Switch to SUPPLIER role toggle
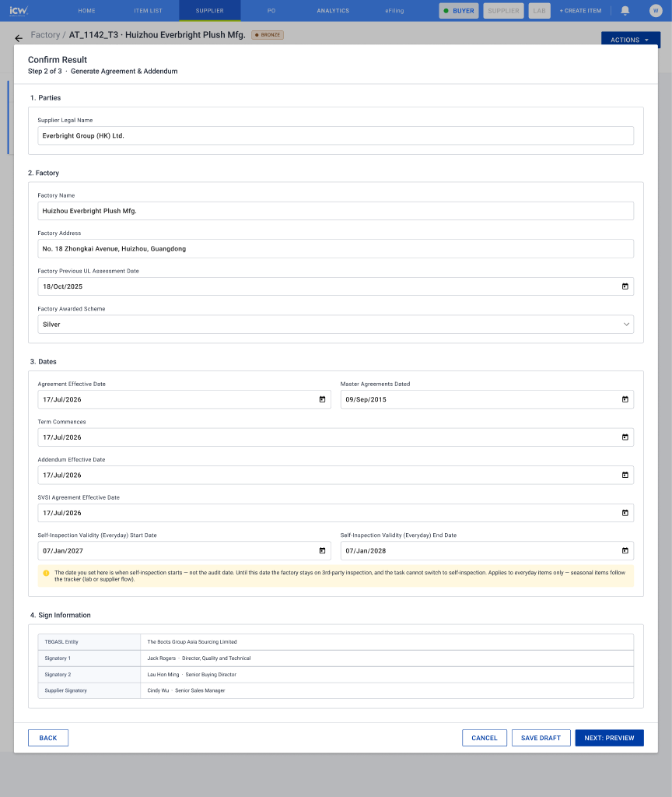672x797 pixels. pos(503,11)
